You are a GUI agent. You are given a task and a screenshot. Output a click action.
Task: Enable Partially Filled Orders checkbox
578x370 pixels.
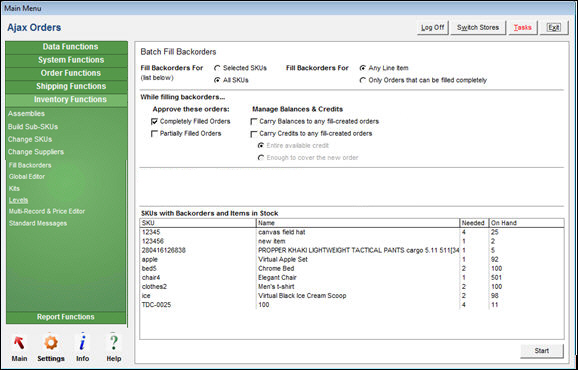154,134
